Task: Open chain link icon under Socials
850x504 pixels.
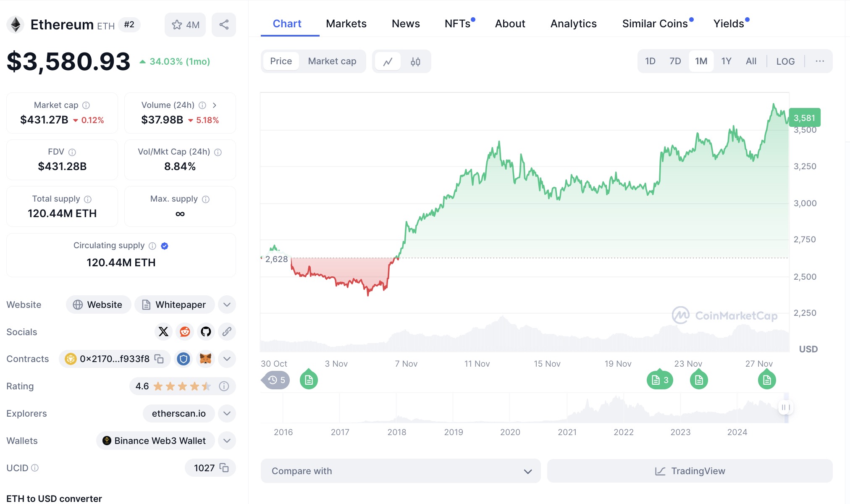Action: pos(227,332)
